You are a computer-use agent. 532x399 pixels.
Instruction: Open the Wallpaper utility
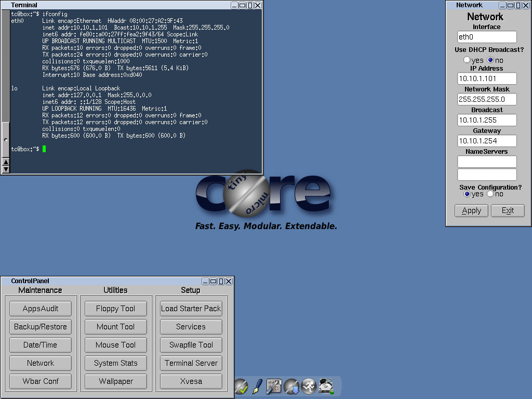pos(116,381)
